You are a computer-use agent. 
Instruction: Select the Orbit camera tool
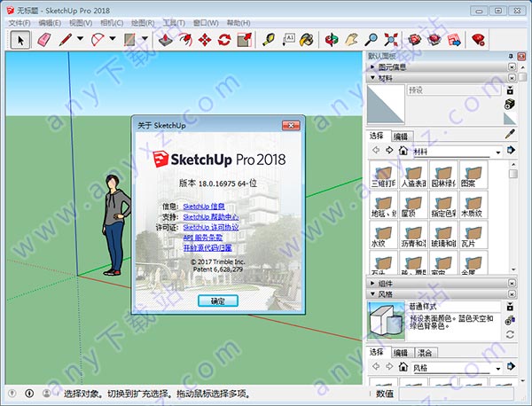[x=332, y=40]
